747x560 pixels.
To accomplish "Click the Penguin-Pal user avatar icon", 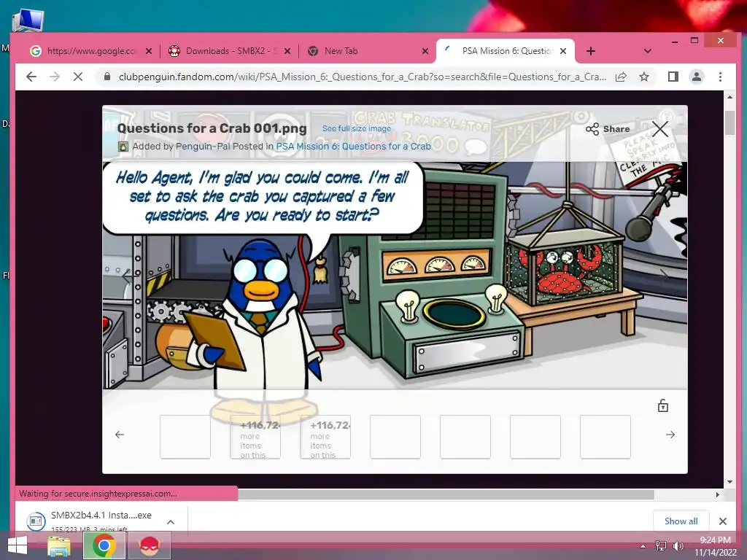I will pos(123,147).
